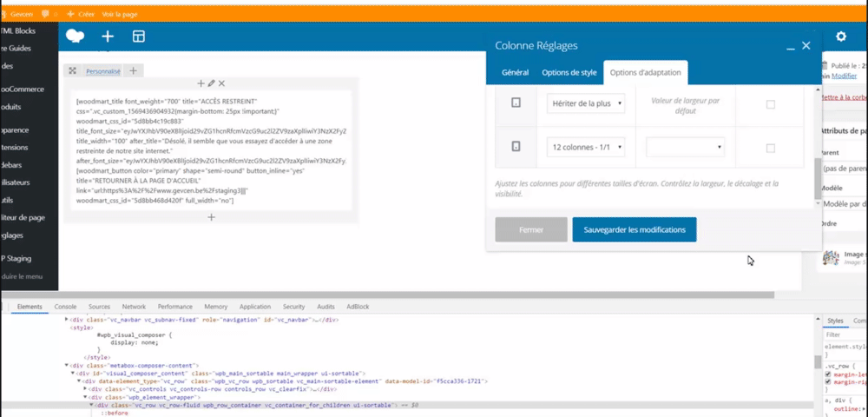The width and height of the screenshot is (868, 417).
Task: Open empty offset dropdown in last row
Action: point(686,148)
